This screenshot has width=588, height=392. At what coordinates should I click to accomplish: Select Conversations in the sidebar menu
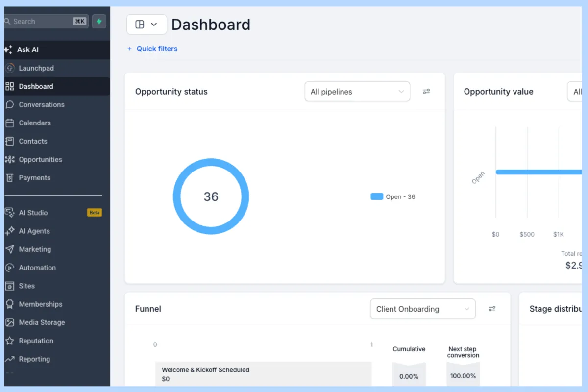(57, 104)
